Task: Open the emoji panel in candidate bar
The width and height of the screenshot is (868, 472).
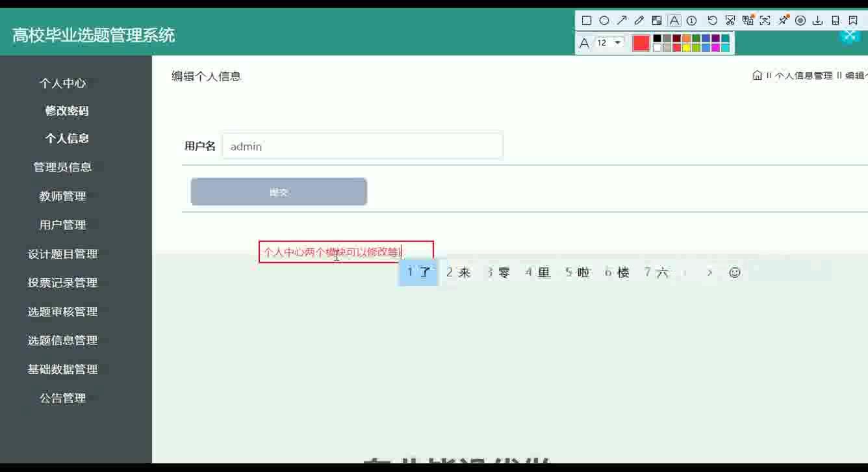Action: click(735, 272)
